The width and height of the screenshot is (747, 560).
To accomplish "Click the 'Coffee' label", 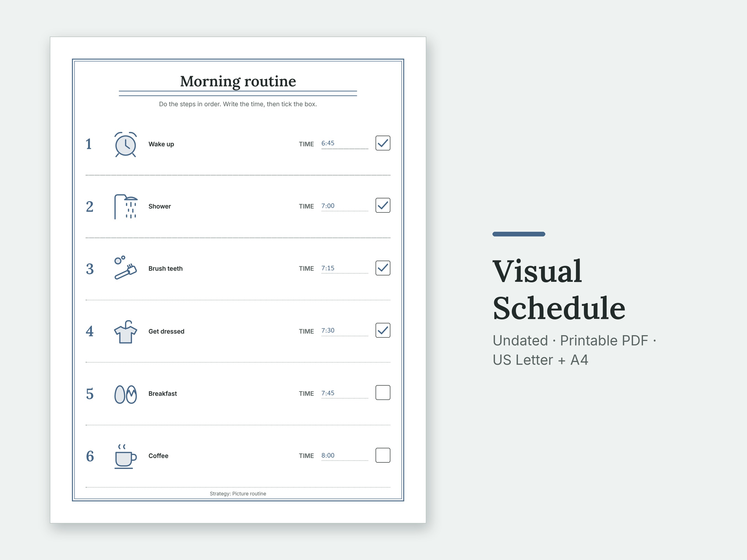I will (158, 456).
